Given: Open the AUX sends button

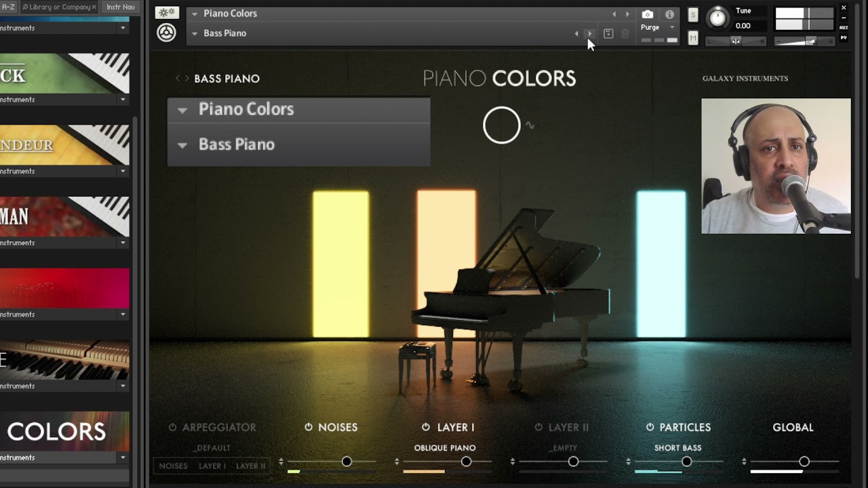Looking at the screenshot, I should [844, 28].
